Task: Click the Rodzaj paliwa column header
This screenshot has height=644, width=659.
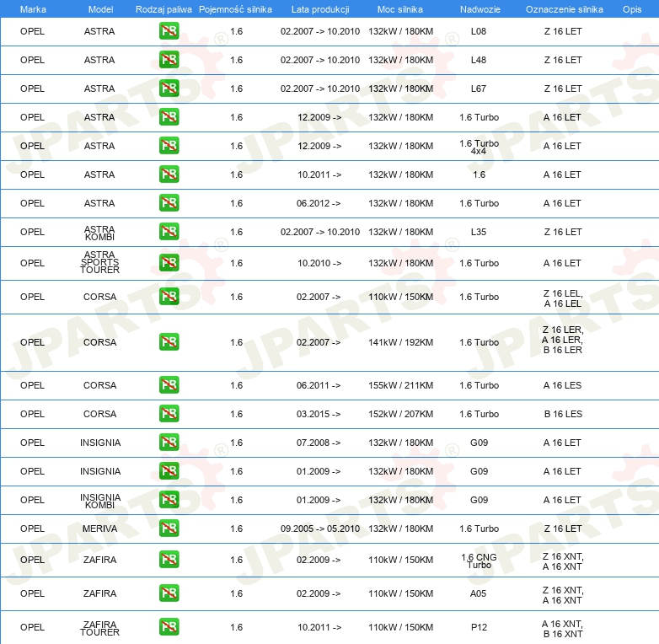Action: click(x=163, y=9)
